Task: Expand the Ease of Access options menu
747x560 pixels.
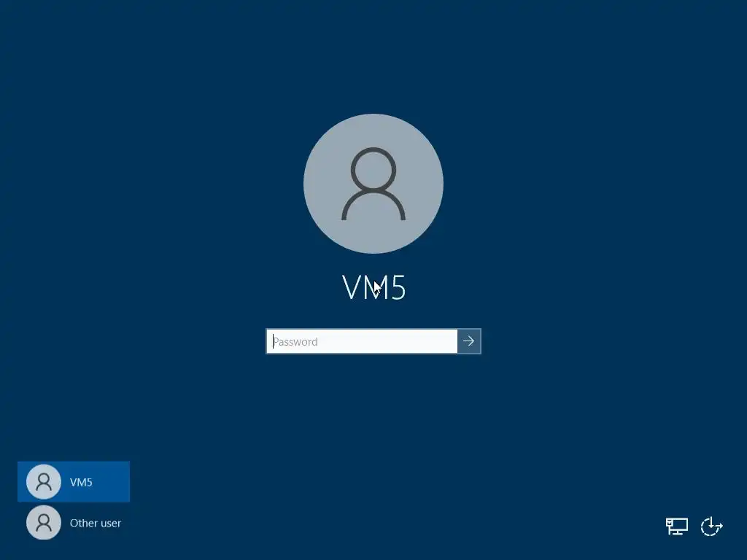Action: coord(712,526)
